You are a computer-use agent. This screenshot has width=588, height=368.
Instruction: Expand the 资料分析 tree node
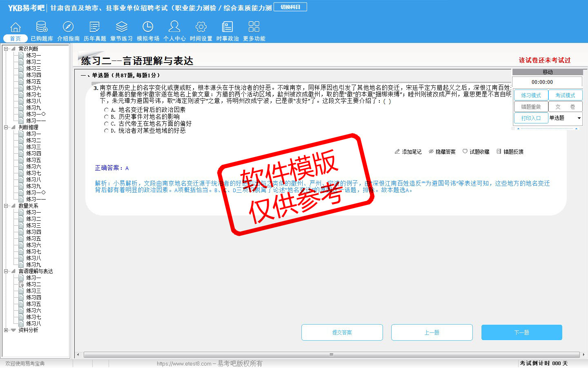pyautogui.click(x=6, y=330)
